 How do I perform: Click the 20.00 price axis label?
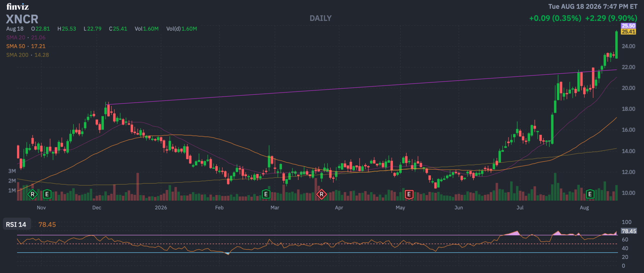click(x=628, y=88)
